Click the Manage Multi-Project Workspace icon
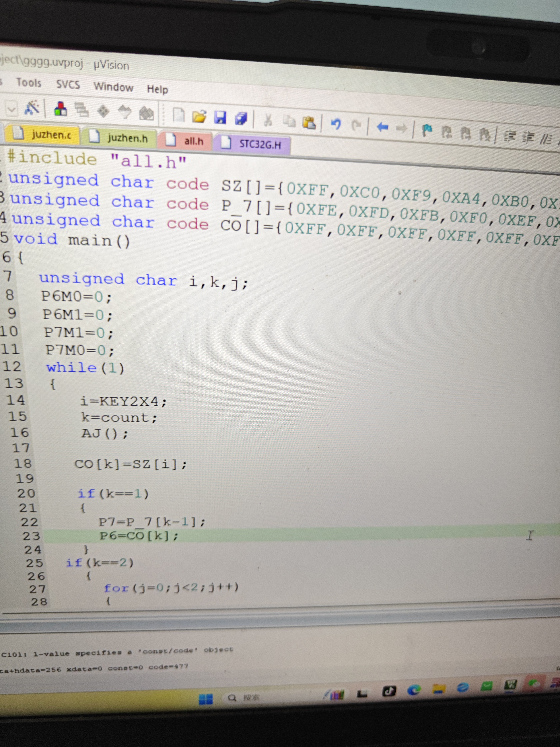Viewport: 560px width, 747px height. point(81,110)
